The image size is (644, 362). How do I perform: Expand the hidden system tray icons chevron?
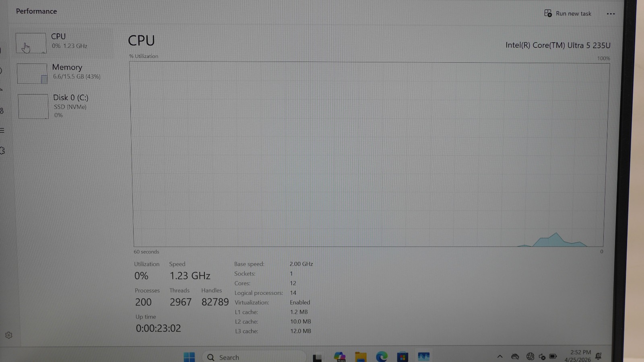pyautogui.click(x=500, y=356)
